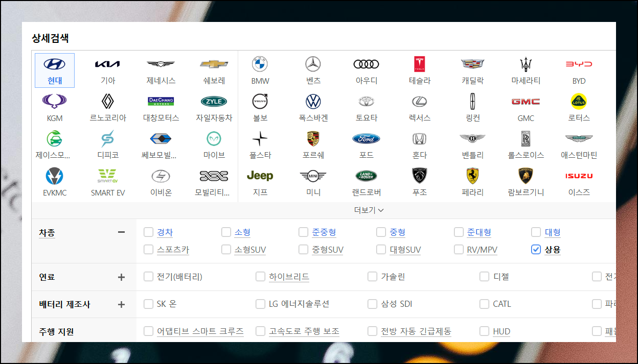Uncheck the 상용 checkbox
Viewport: 638px width, 364px height.
pos(536,250)
